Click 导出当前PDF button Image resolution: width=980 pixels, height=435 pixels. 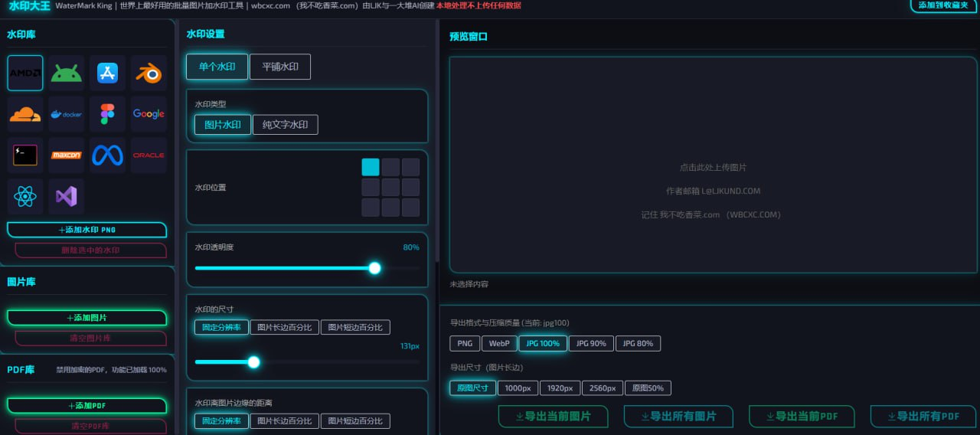[803, 417]
